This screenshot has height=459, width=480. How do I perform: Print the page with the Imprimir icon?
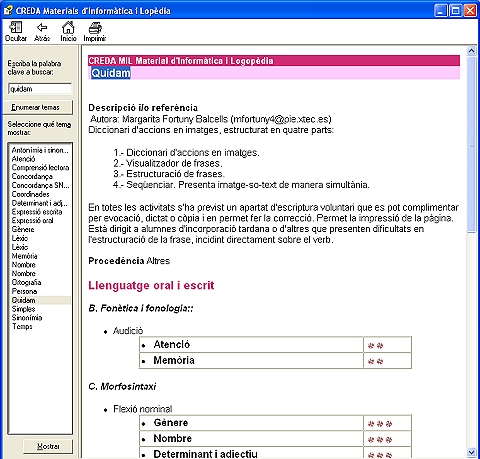95,31
